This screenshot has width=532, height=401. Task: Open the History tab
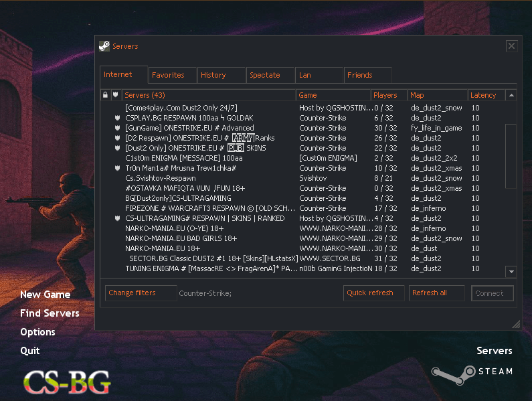[221, 75]
